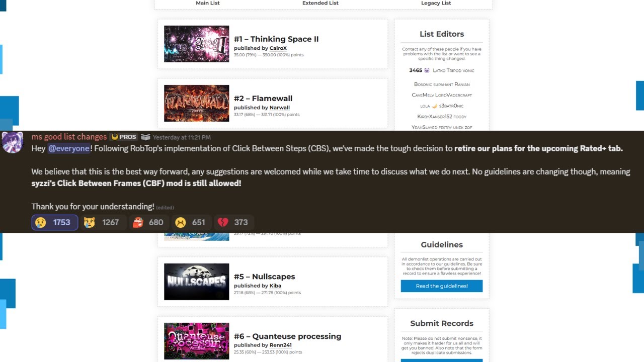Click the 'Read the guidelines!' button
644x362 pixels.
[x=442, y=286]
